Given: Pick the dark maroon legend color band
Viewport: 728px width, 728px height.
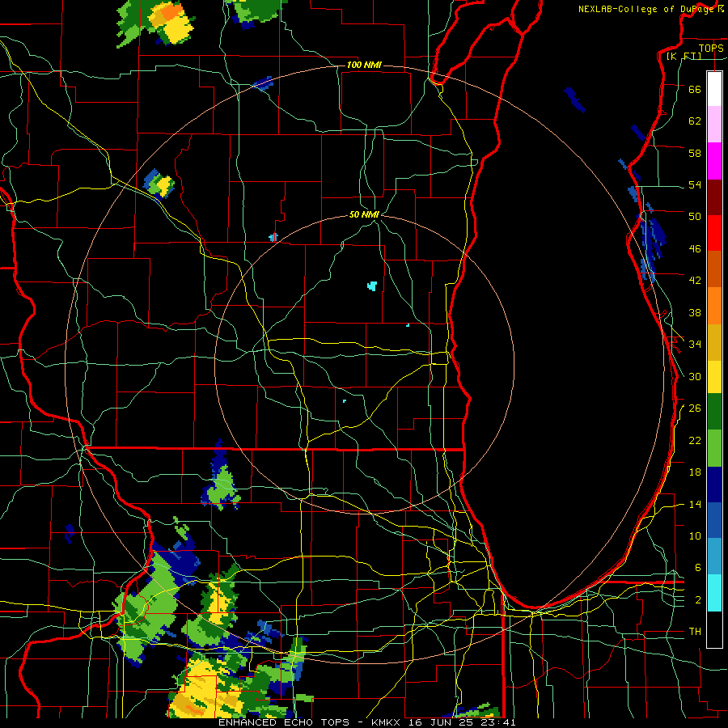Looking at the screenshot, I should (714, 197).
